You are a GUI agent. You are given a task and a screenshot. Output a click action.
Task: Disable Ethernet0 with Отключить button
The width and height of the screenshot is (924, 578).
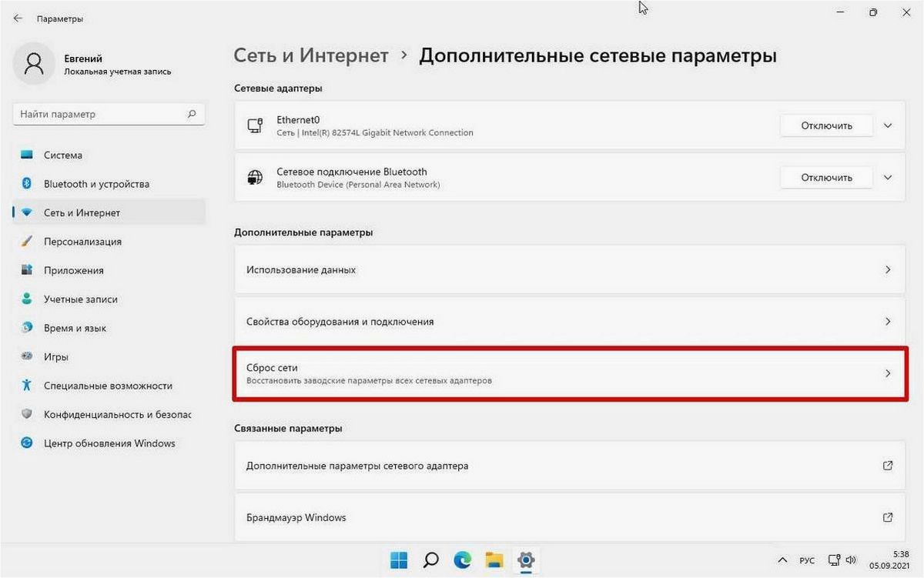coord(826,125)
